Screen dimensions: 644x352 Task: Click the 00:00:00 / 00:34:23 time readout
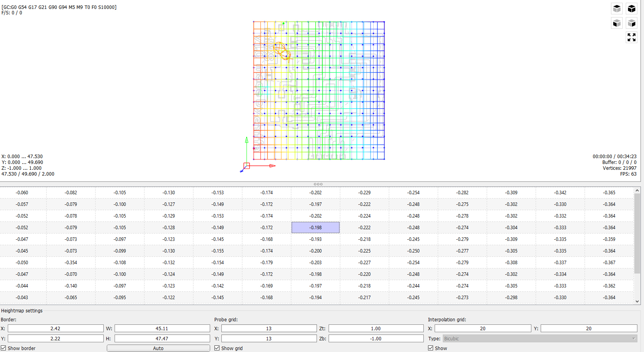pyautogui.click(x=614, y=157)
